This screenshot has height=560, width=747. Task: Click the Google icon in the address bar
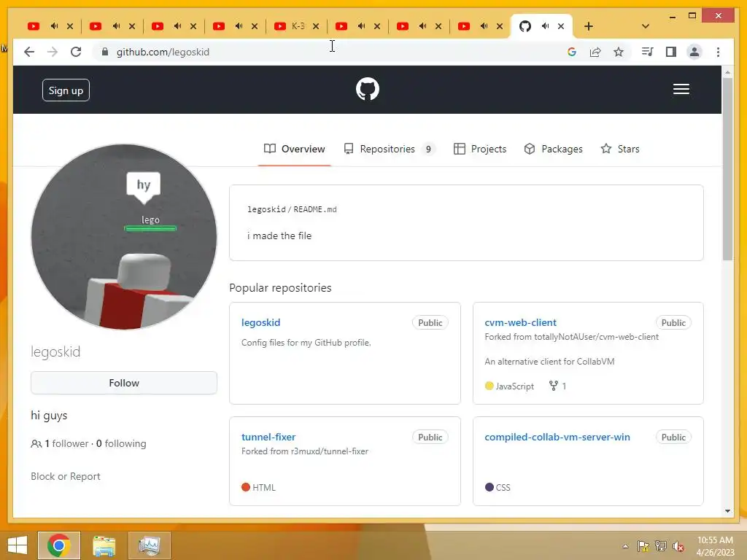point(572,52)
